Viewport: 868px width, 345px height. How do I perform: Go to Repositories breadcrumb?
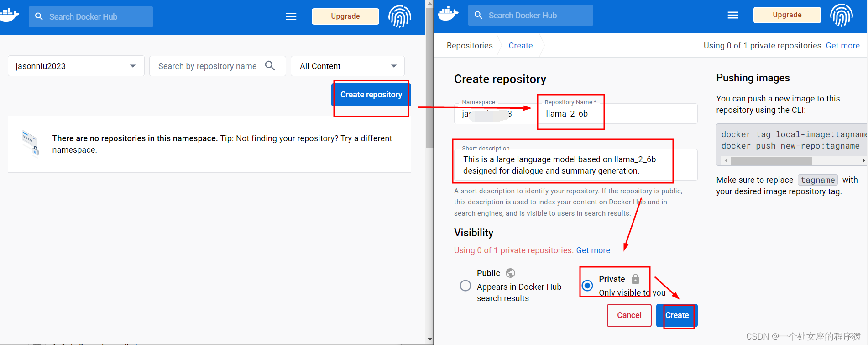click(470, 46)
